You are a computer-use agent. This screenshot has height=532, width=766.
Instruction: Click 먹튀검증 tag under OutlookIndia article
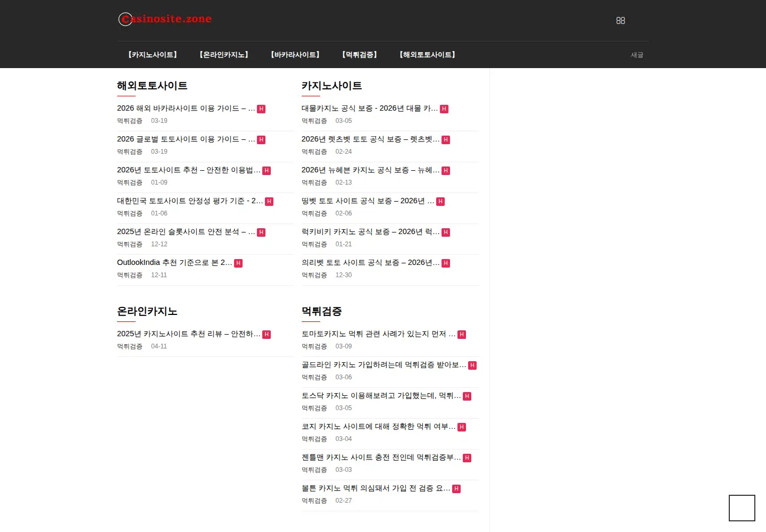tap(130, 275)
